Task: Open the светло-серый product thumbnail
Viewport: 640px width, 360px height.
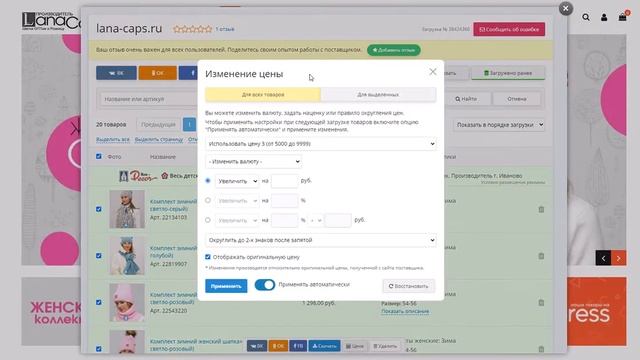Action: pyautogui.click(x=127, y=209)
